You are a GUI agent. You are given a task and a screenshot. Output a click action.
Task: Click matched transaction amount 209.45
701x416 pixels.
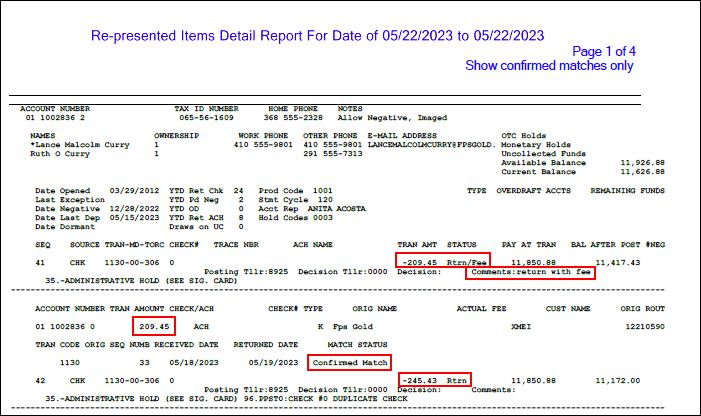click(x=154, y=327)
